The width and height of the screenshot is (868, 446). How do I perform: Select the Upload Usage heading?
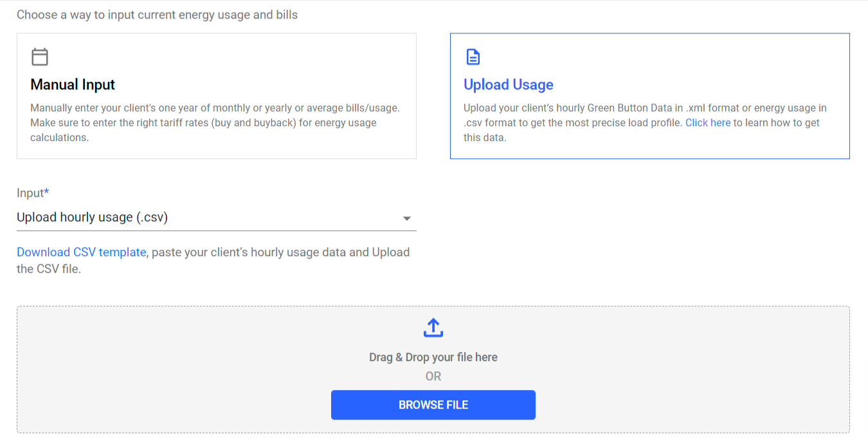click(508, 85)
